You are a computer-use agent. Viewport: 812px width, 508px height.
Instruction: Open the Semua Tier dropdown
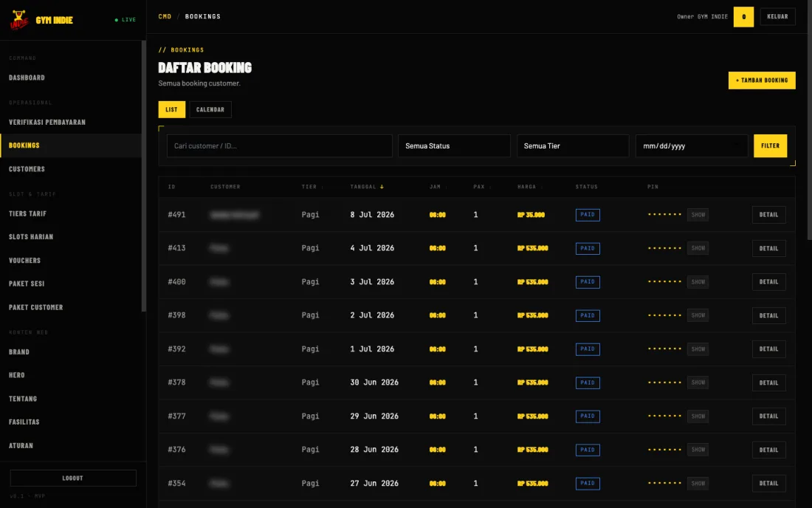coord(573,146)
